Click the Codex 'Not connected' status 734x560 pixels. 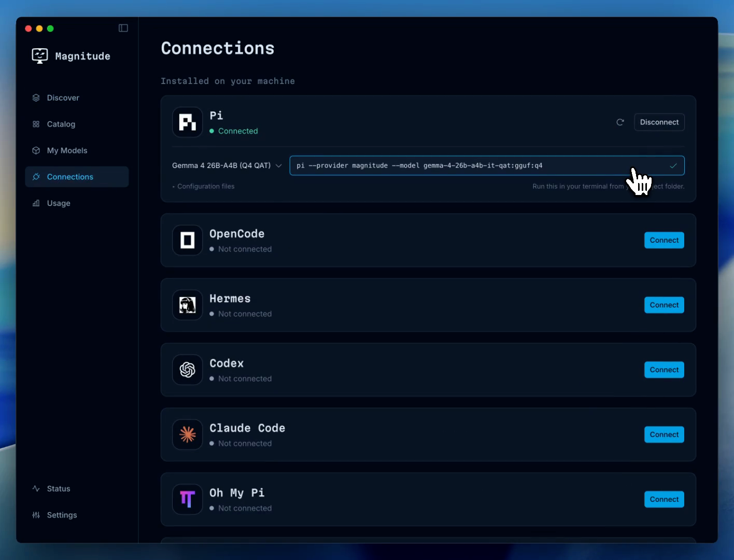(245, 379)
